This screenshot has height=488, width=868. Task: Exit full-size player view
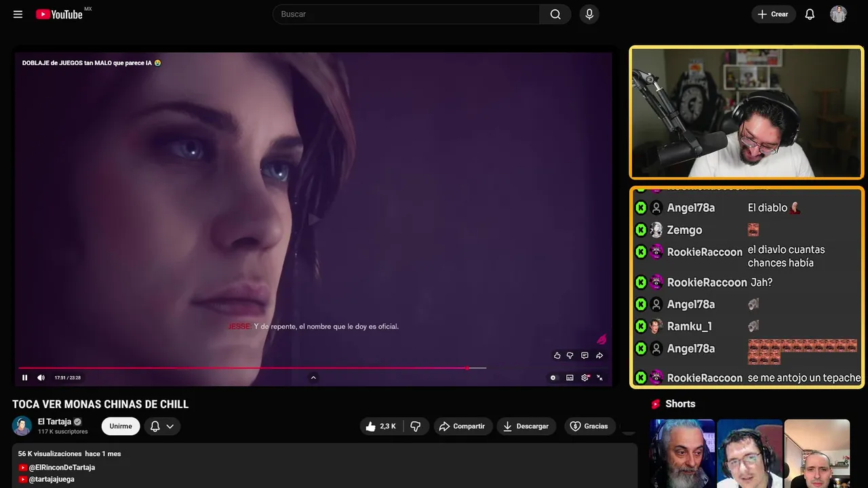pyautogui.click(x=599, y=378)
